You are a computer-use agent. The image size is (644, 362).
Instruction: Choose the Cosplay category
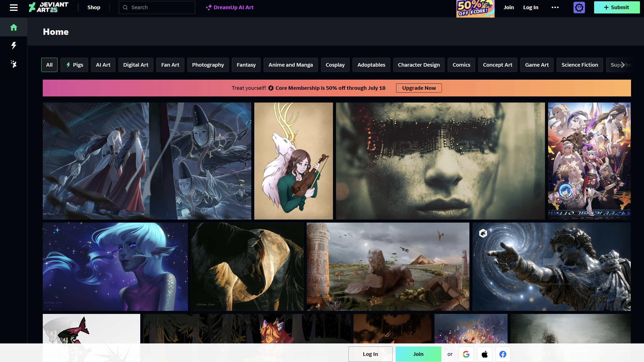[x=335, y=65]
